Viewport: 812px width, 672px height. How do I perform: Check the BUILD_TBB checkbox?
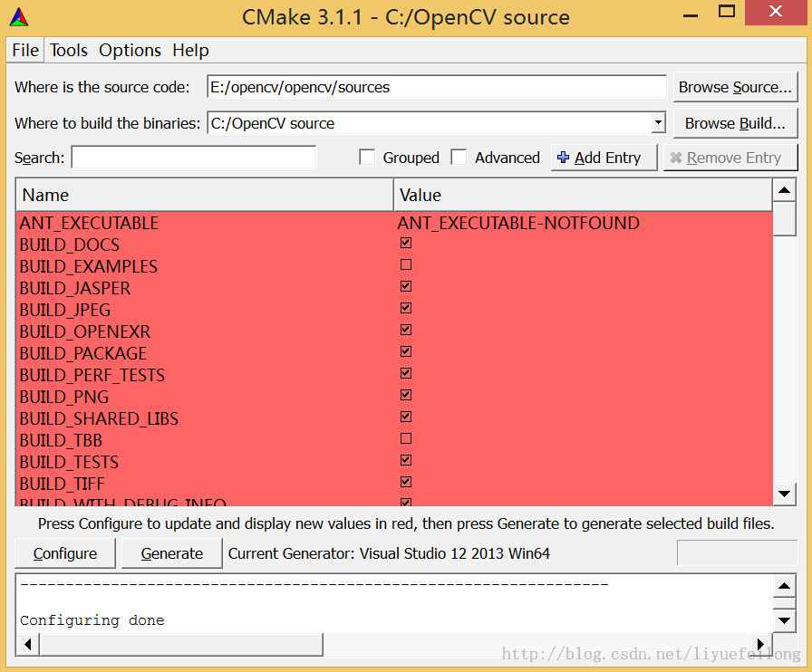[x=406, y=438]
